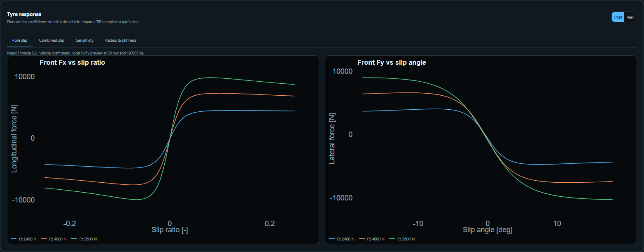The image size is (644, 252).
Task: Click the Magic Formula 5.2 description line
Action: (75, 53)
